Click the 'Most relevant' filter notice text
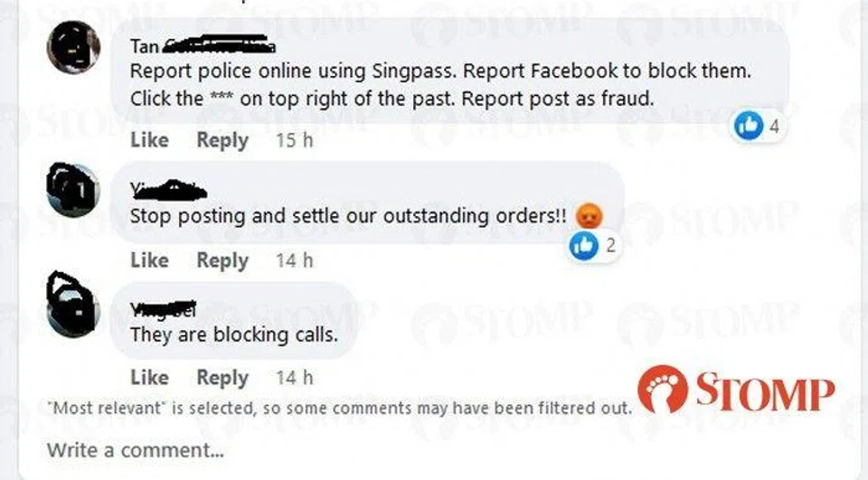The image size is (868, 480). click(339, 409)
